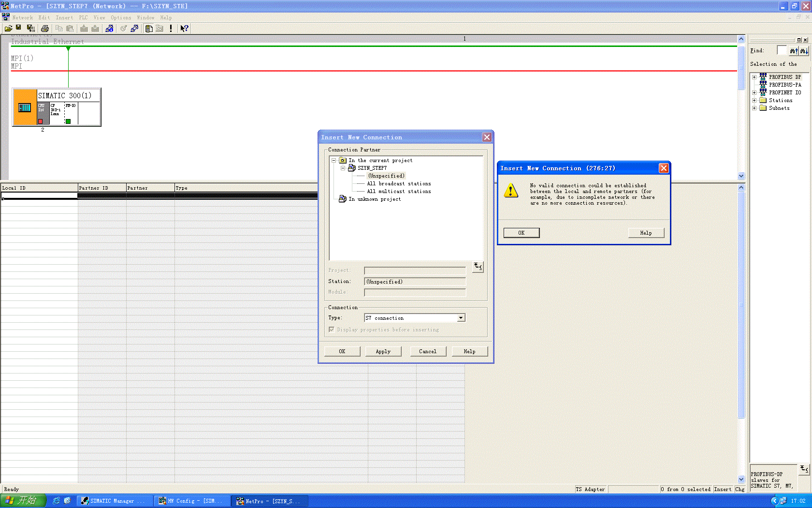Click Cancel in Insert New Connection dialog
Screen dimensions: 812x508
pos(428,351)
